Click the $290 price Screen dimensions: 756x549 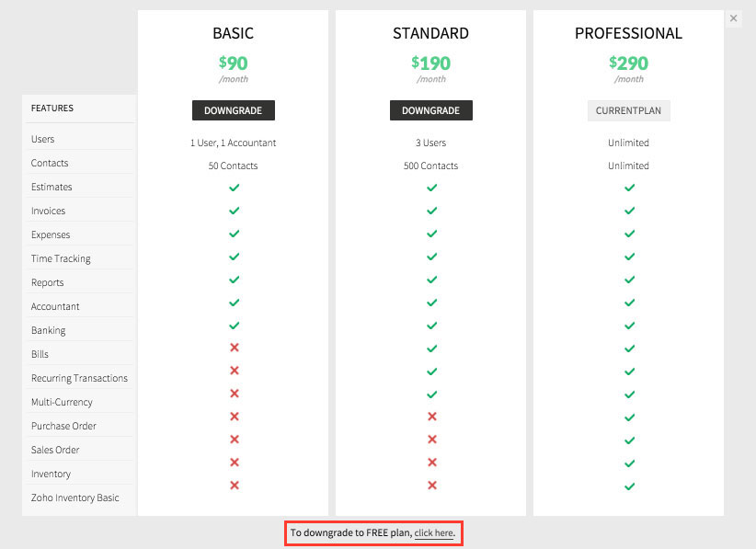click(629, 63)
